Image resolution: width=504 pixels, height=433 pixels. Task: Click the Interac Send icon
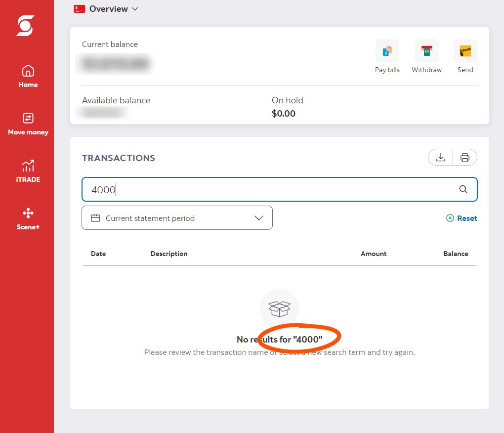coord(465,51)
